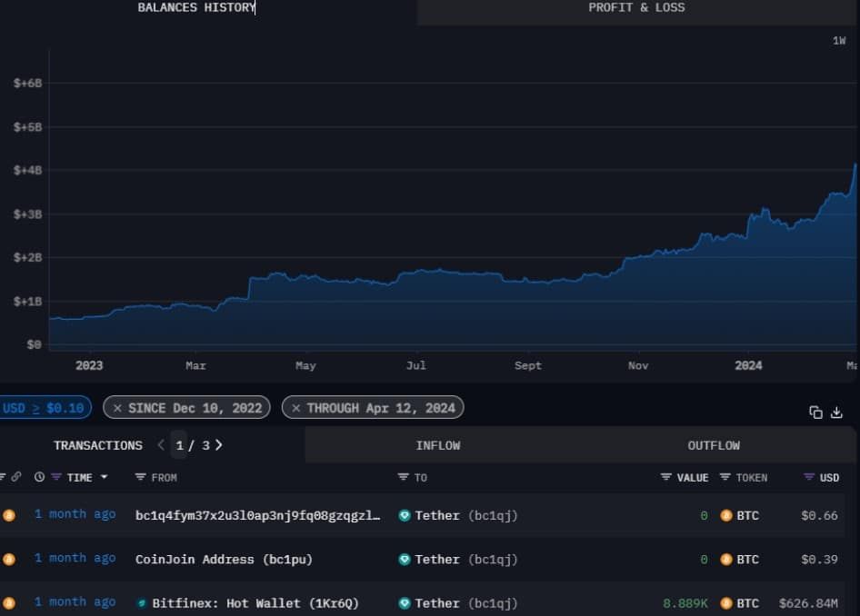The height and width of the screenshot is (616, 860).
Task: Download transactions data
Action: (836, 412)
